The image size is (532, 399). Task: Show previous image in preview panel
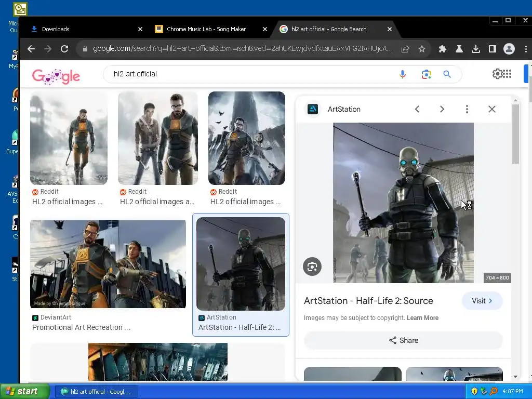(x=417, y=109)
